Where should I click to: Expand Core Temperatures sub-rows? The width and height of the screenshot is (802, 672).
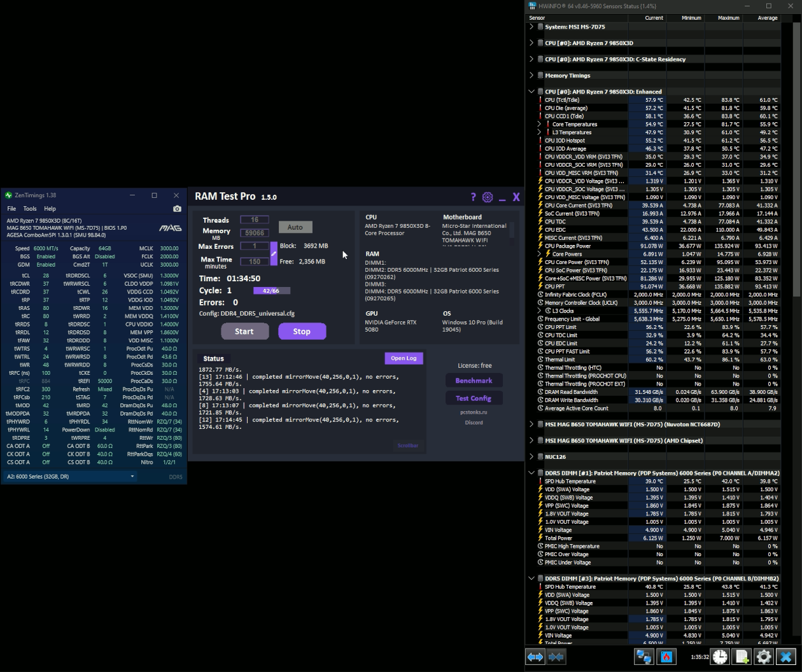coord(539,124)
